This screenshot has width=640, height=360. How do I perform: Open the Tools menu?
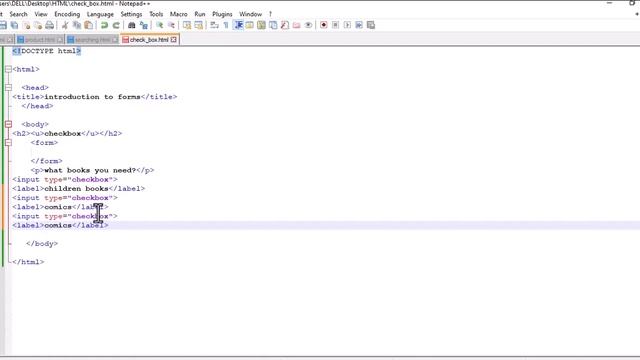[156, 14]
